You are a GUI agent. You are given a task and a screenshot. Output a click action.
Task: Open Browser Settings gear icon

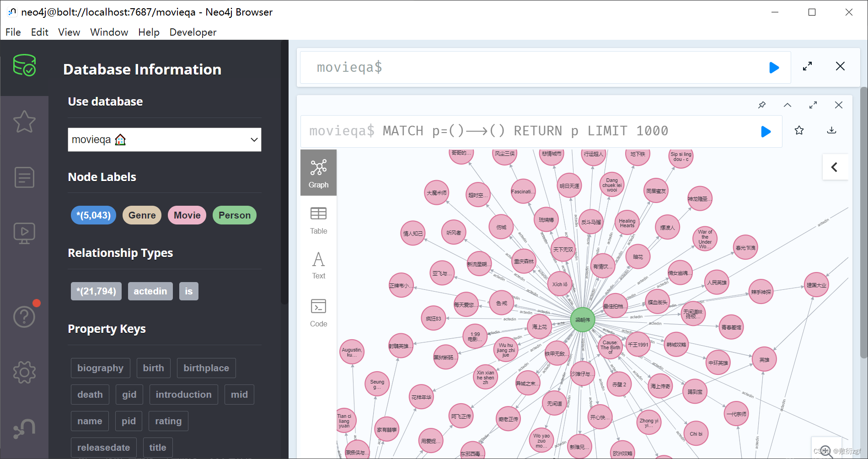(24, 372)
